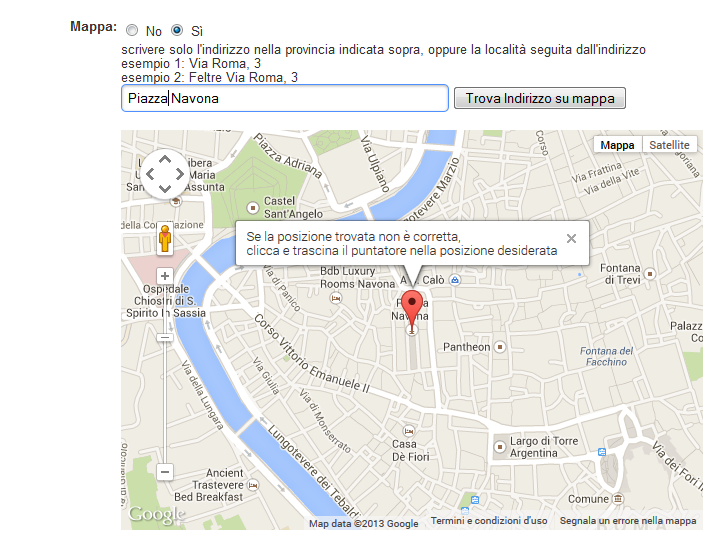Switch the map to Satellite view

(x=669, y=145)
